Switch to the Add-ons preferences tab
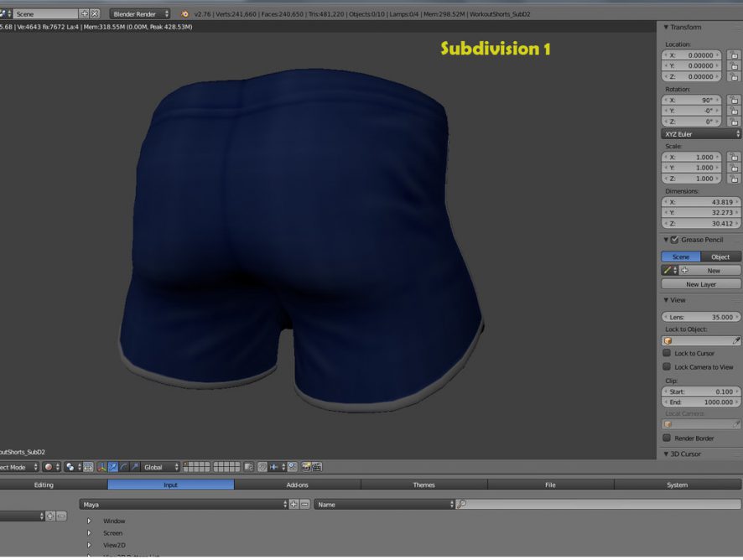Screen dimensions: 743x560 [298, 485]
